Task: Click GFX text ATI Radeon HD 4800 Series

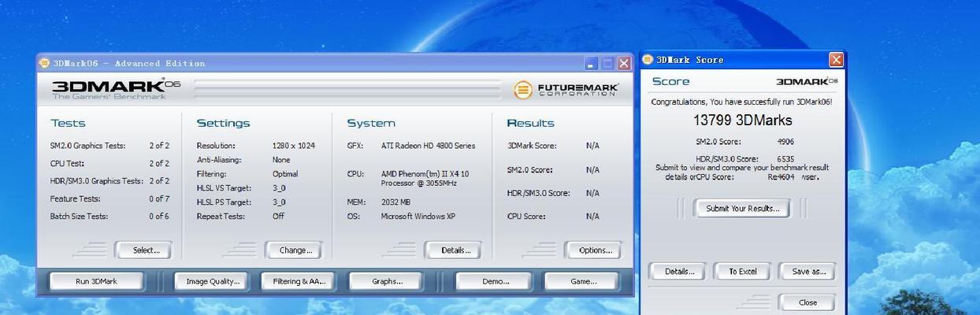Action: click(428, 146)
